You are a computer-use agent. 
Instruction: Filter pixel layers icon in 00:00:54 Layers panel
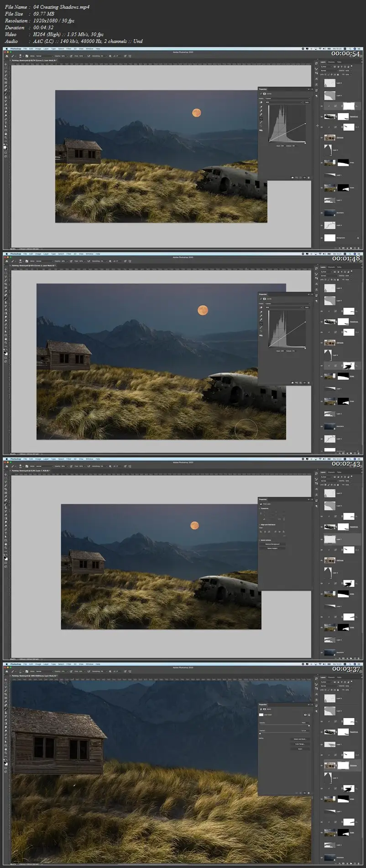(335, 67)
